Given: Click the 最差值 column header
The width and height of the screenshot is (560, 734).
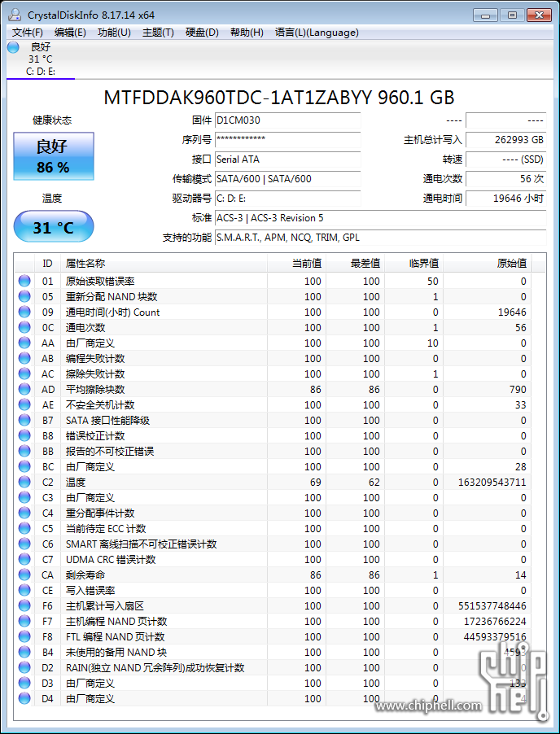Looking at the screenshot, I should coord(355,264).
